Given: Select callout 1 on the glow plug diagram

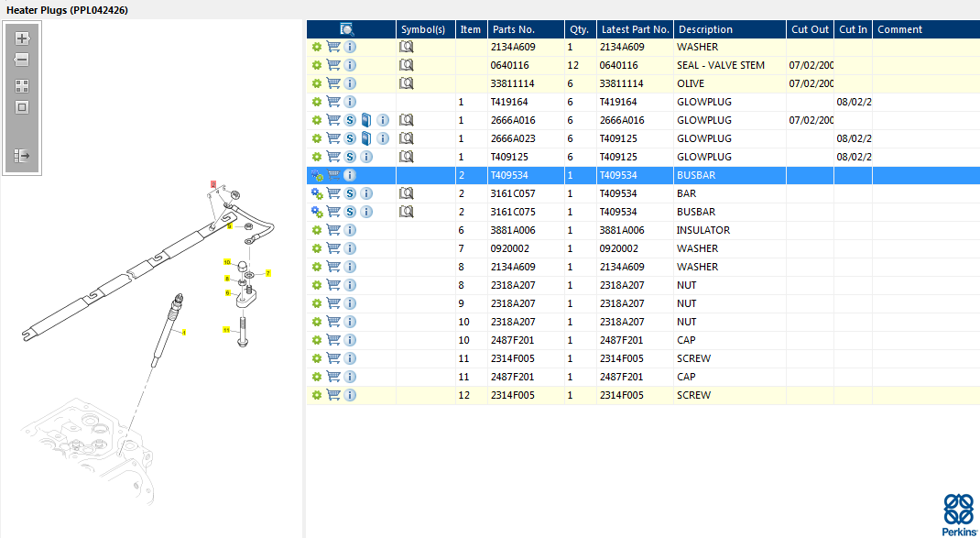Looking at the screenshot, I should (184, 333).
